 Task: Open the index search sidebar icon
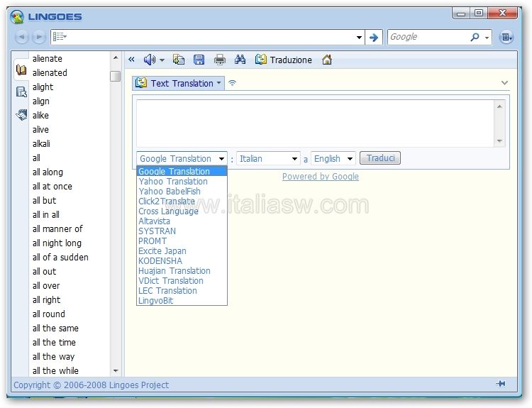click(x=21, y=92)
